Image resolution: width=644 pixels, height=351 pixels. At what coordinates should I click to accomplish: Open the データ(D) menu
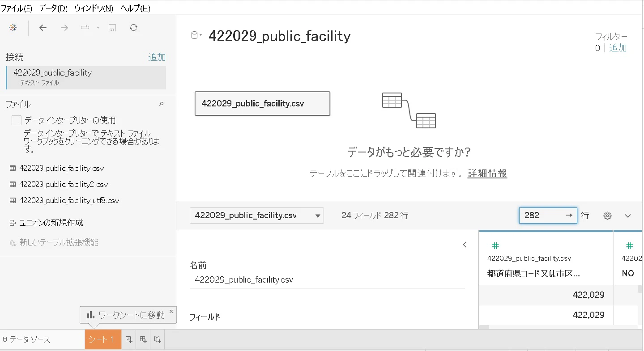pos(53,8)
